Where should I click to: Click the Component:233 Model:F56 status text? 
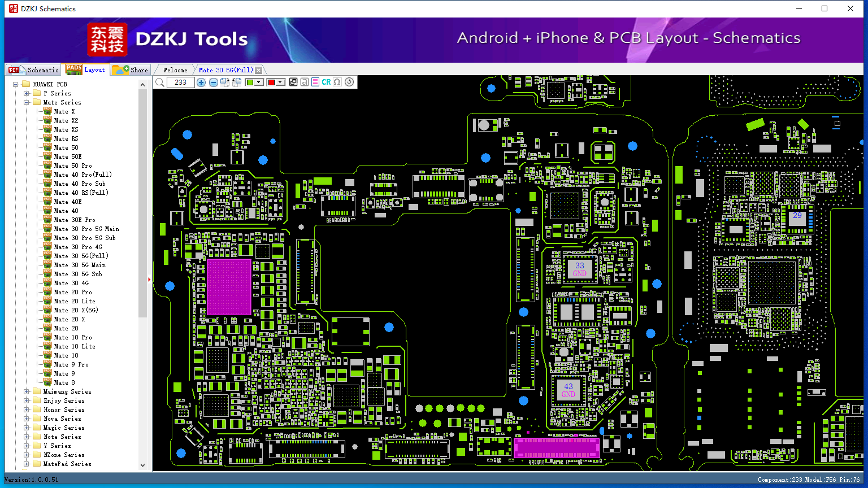coord(809,480)
